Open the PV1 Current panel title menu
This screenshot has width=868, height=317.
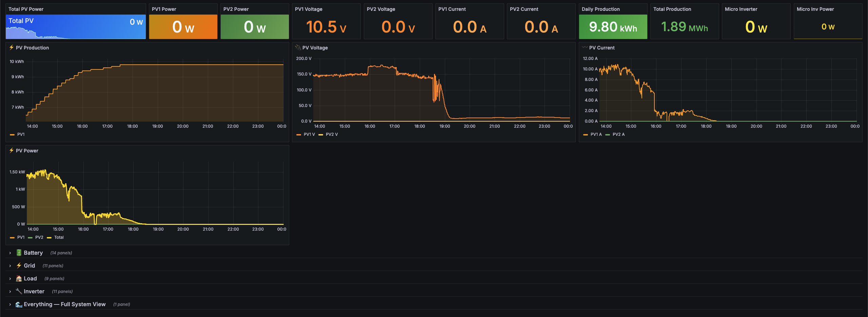click(x=452, y=9)
